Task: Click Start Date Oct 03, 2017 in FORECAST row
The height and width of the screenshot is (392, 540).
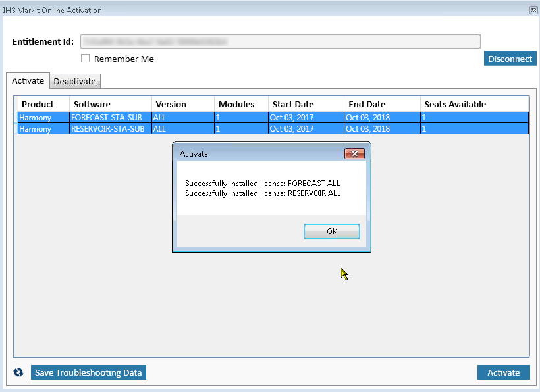Action: tap(306, 118)
